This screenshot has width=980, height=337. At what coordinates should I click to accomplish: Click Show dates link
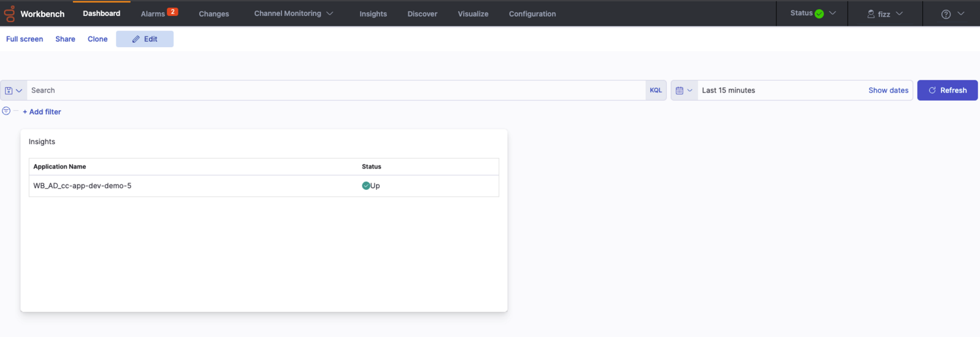[x=888, y=91]
